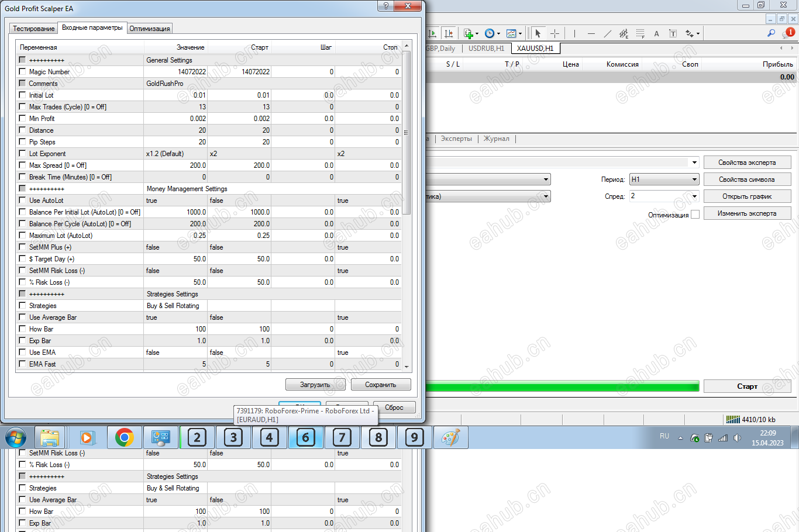Expand the periods dropdown arrow

[x=498, y=33]
